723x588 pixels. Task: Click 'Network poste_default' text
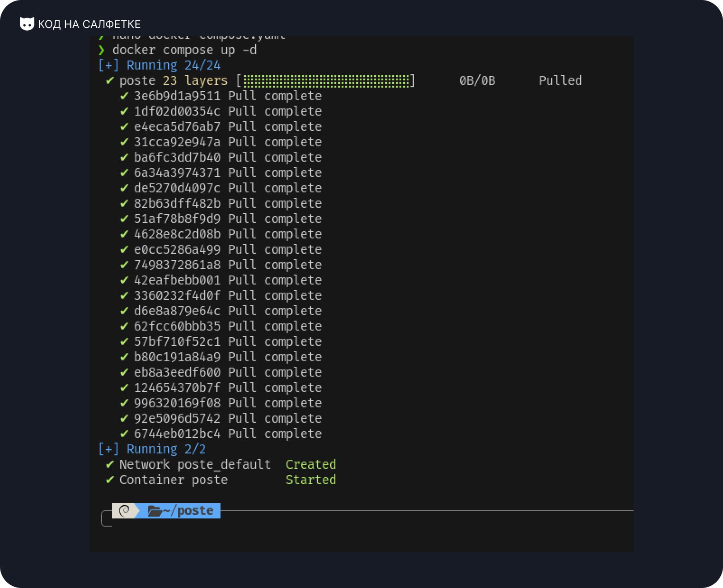tap(195, 464)
